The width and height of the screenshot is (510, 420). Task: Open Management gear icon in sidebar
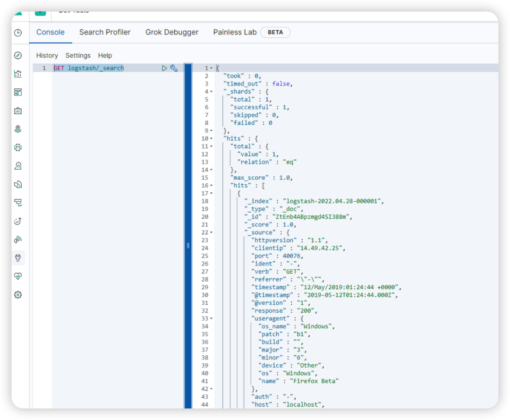[x=18, y=295]
